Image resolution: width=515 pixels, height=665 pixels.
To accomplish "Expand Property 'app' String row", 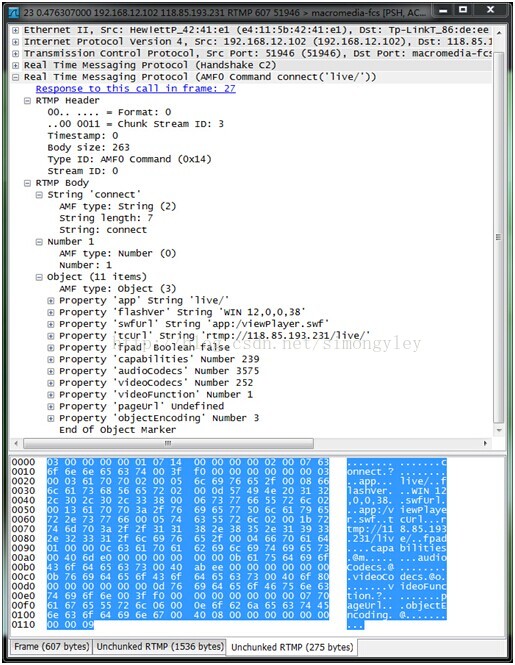I will point(51,301).
